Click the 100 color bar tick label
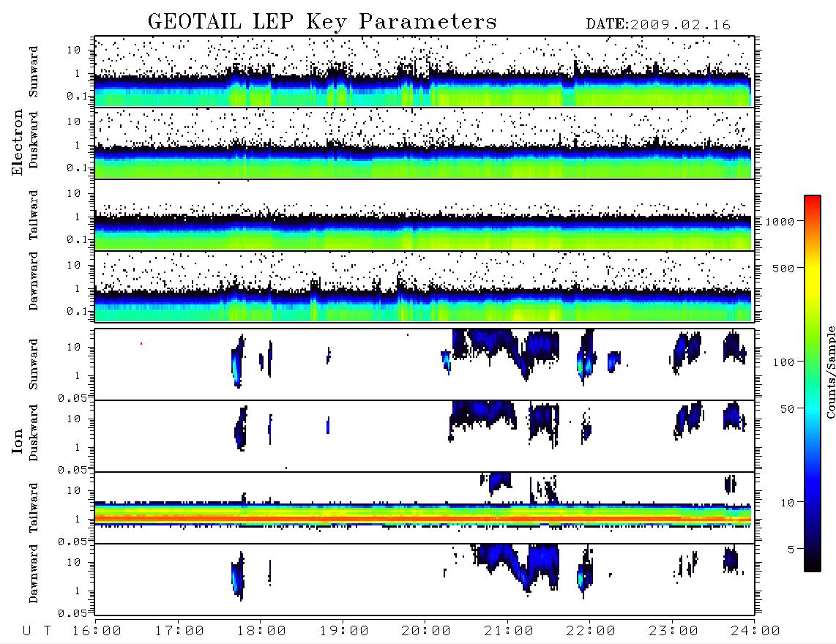Viewport: 836px width, 644px height. (x=783, y=362)
